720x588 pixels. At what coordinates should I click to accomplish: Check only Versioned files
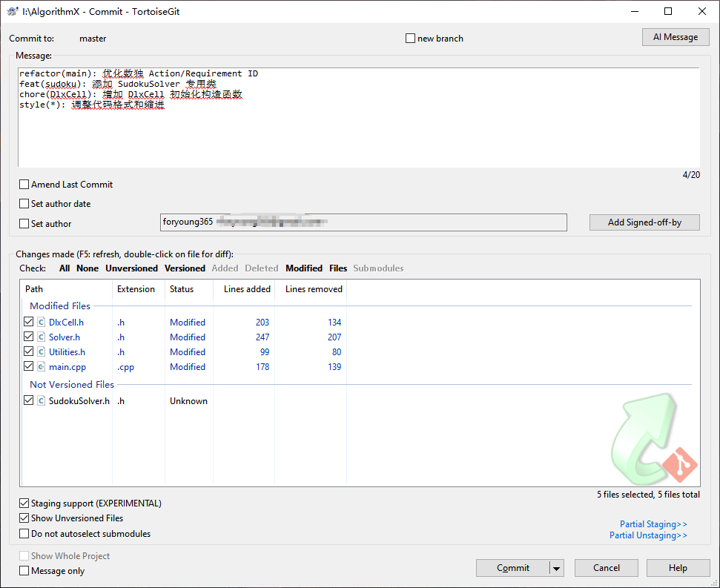tap(185, 268)
